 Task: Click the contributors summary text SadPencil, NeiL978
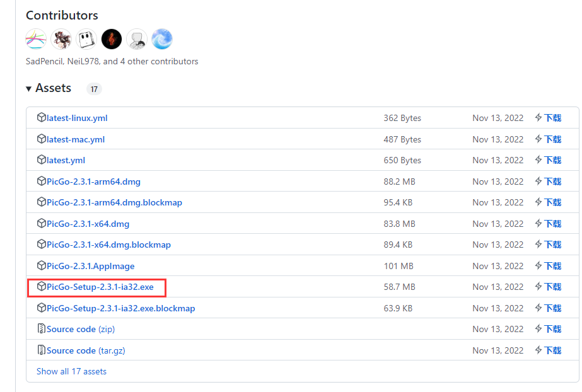click(x=112, y=62)
